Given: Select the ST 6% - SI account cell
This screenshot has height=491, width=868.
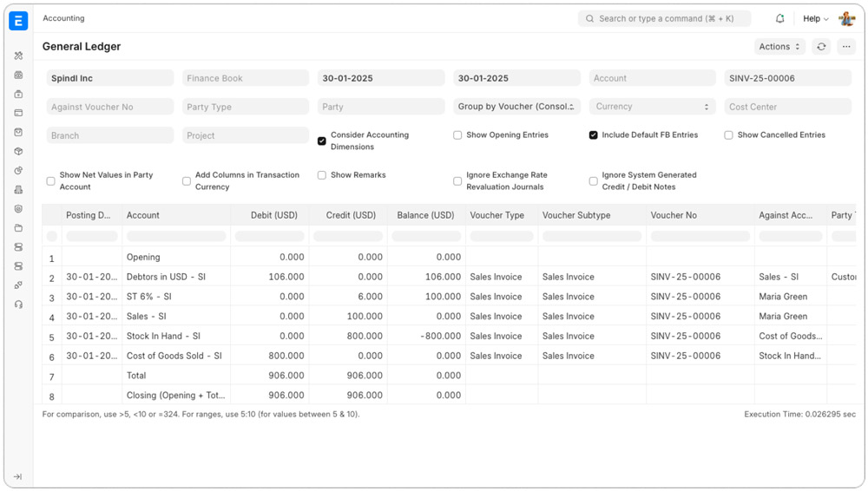Looking at the screenshot, I should (176, 297).
